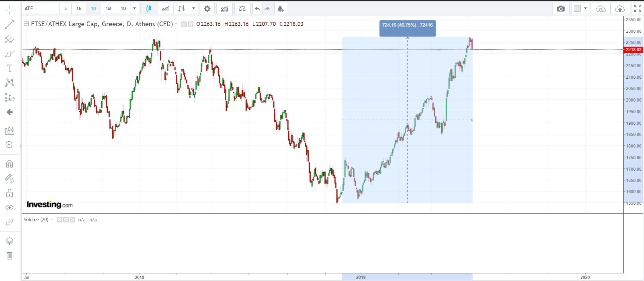The width and height of the screenshot is (644, 281).
Task: Switch to the 1M interval
Action: [108, 9]
